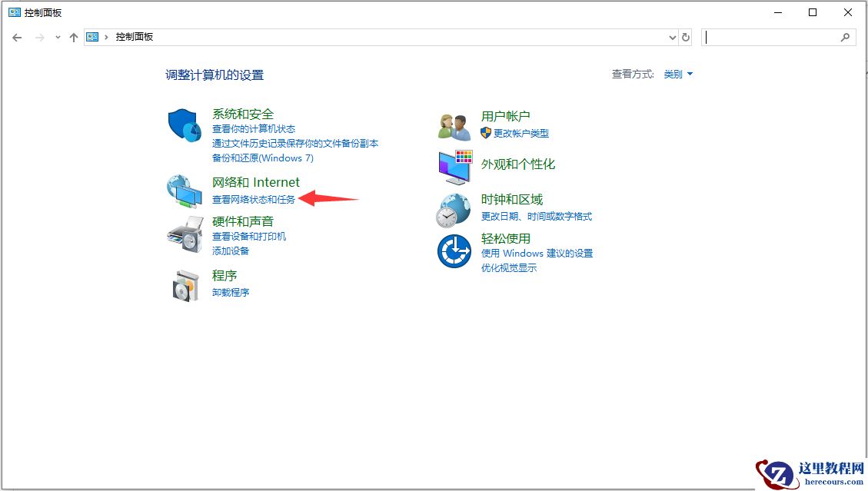Click the 备份和还原(Windows 7) link
The height and width of the screenshot is (491, 868).
[261, 158]
